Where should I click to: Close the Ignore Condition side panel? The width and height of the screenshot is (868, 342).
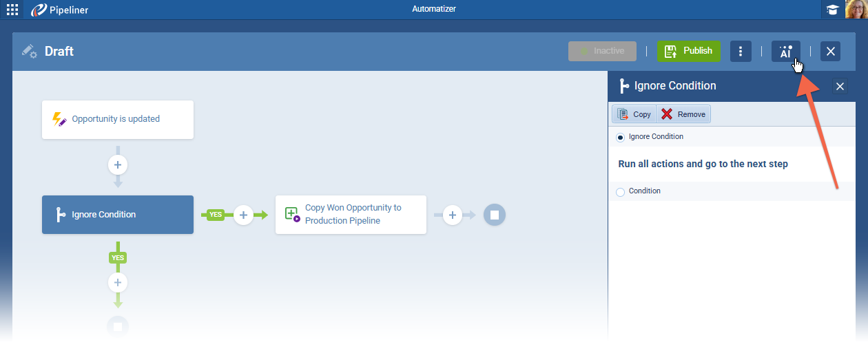pyautogui.click(x=840, y=86)
